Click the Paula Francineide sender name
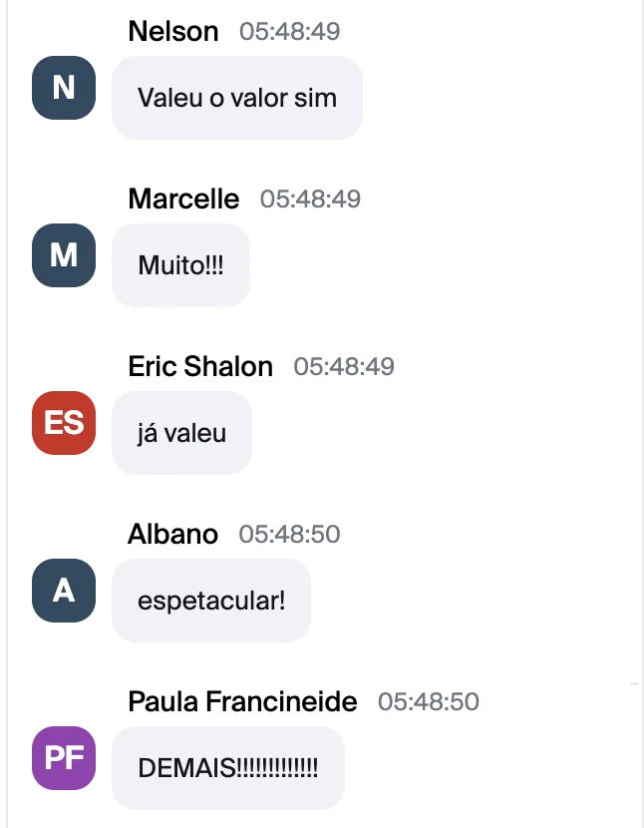644x828 pixels. coord(243,701)
